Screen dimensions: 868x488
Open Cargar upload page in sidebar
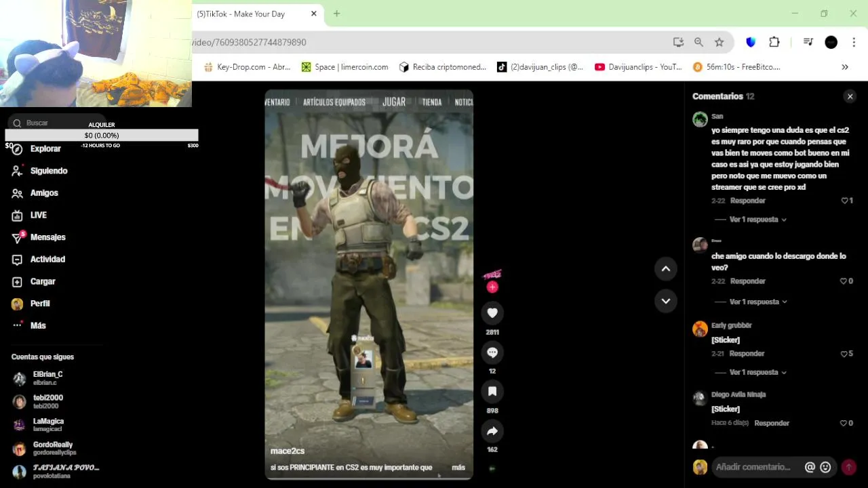33,281
